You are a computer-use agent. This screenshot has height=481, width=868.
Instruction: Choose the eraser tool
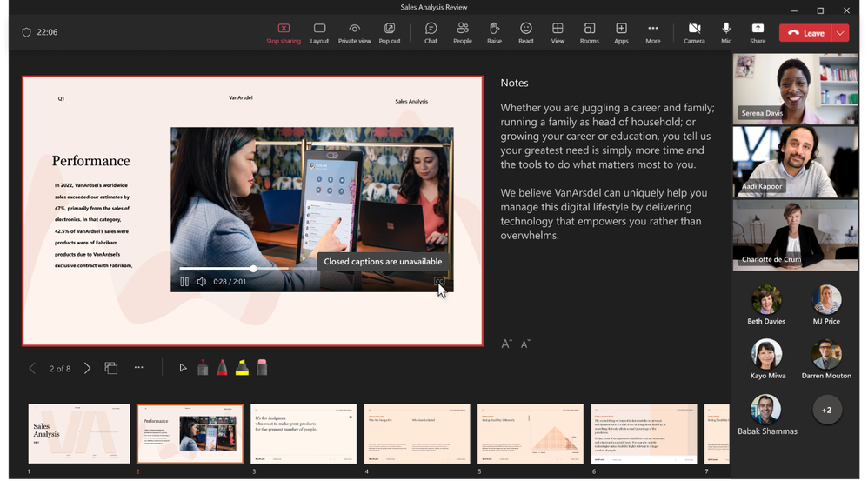(x=262, y=368)
